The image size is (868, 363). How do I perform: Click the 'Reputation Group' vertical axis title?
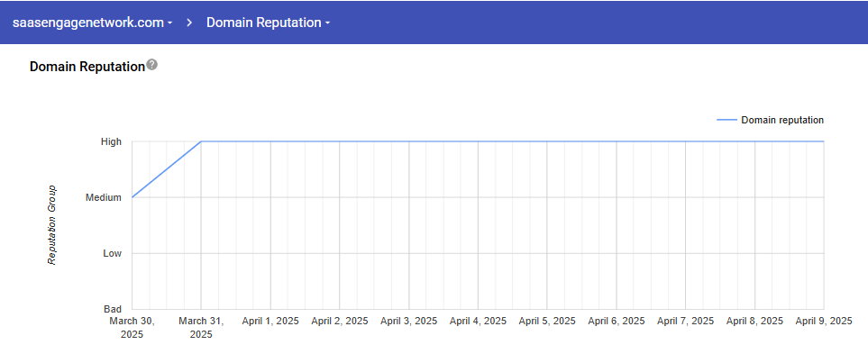pos(52,225)
